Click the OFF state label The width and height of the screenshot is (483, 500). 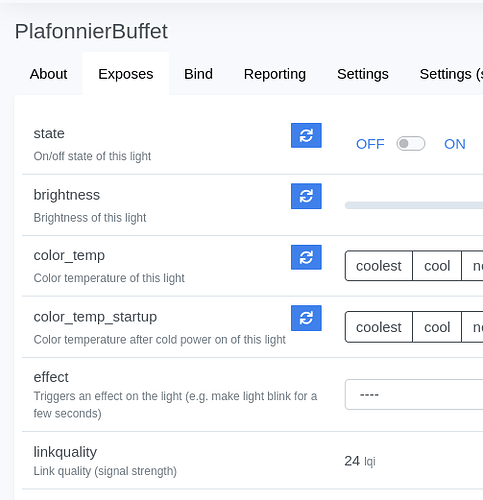tap(370, 144)
